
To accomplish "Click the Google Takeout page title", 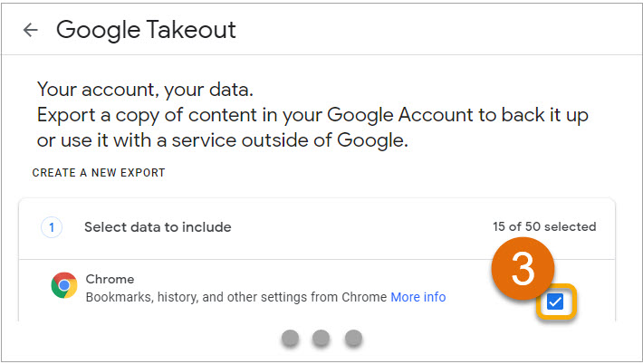I will coord(146,30).
